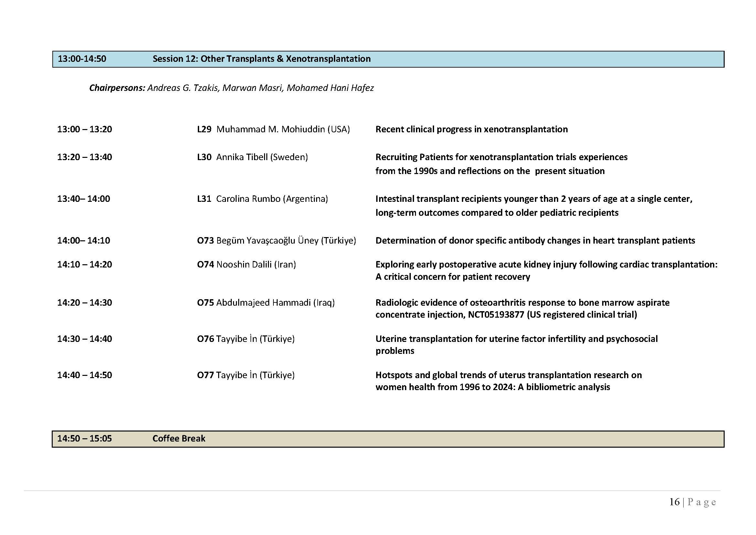Image resolution: width=756 pixels, height=535 pixels.
Task: Click the O75 Abdulmajeed Hammadi entry
Action: 266,303
